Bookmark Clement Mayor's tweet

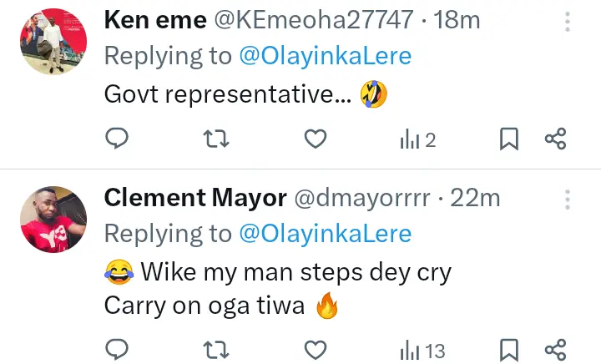[508, 349]
